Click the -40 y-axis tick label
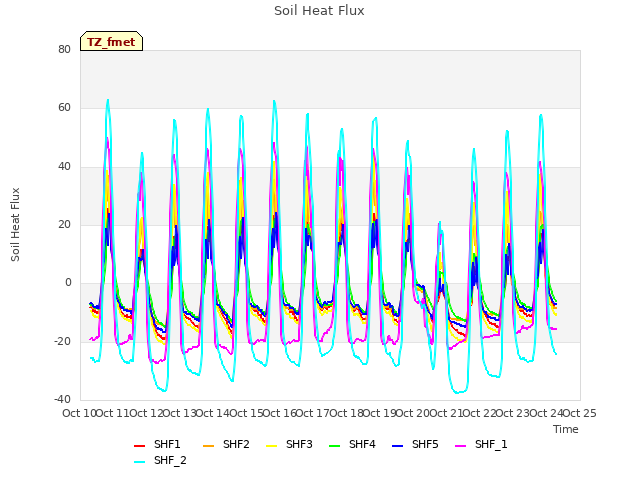The image size is (640, 480). [62, 400]
